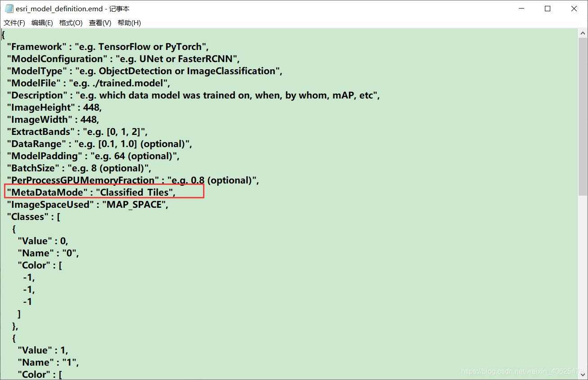Click the "Framework" line
588x380 pixels.
click(108, 47)
